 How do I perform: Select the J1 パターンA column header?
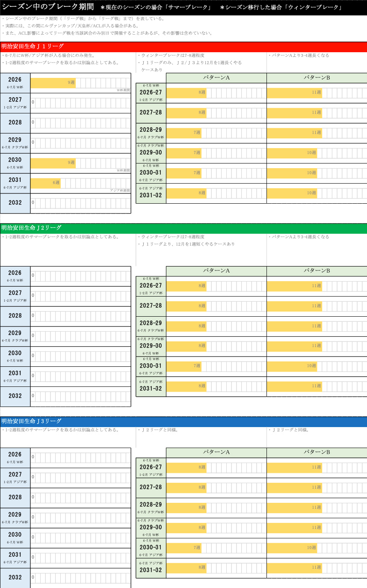tap(216, 78)
